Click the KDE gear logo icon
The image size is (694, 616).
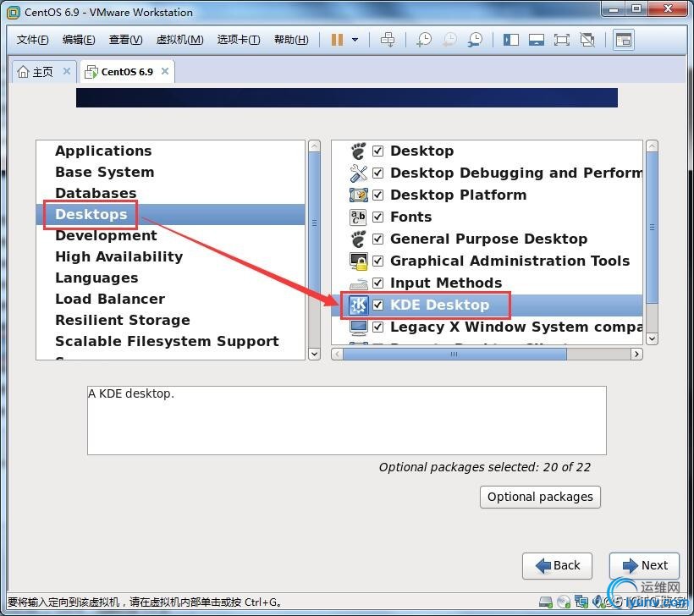pyautogui.click(x=359, y=305)
